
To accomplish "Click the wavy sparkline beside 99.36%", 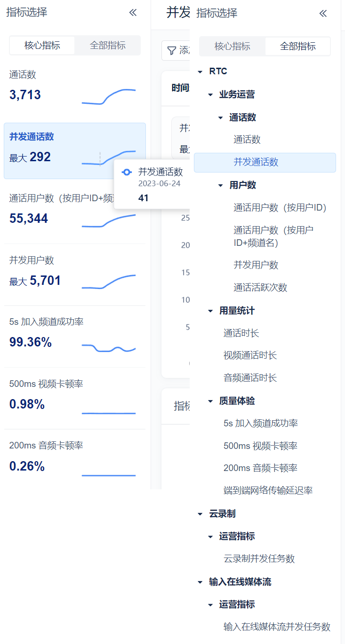I will (x=109, y=348).
